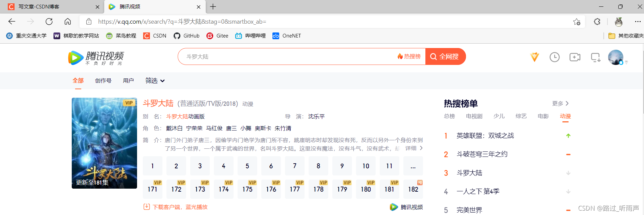Open GitHub bookmark
Image resolution: width=644 pixels, height=215 pixels.
[186, 36]
